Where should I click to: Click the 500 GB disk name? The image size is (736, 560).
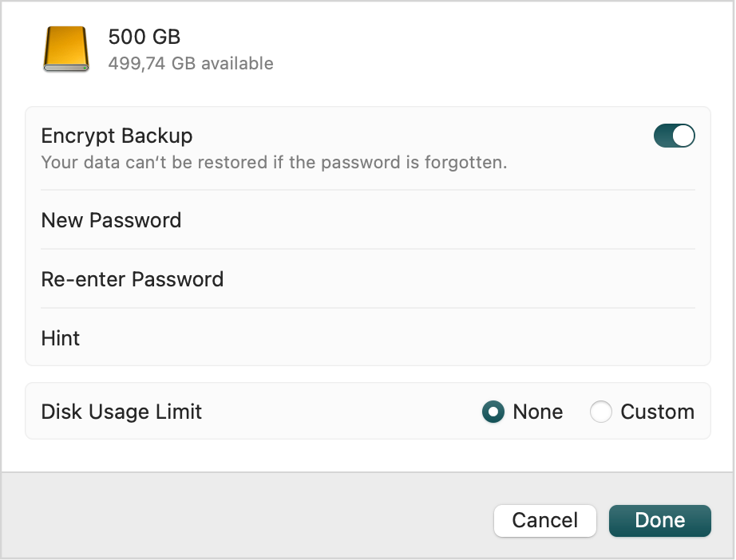144,37
